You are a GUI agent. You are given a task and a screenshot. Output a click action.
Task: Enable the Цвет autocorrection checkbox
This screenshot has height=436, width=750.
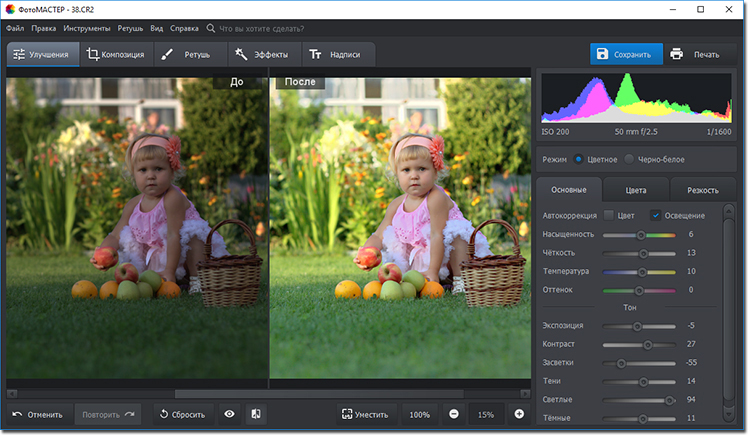609,215
